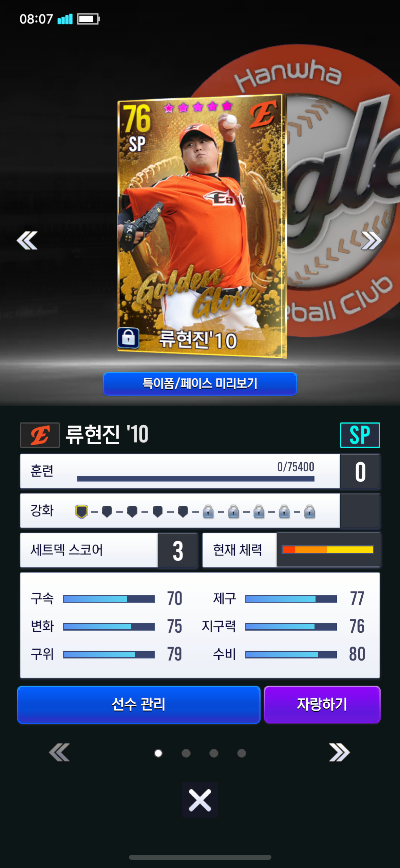Go to previous page with bottom arrow
Image resolution: width=400 pixels, height=868 pixels.
click(59, 753)
